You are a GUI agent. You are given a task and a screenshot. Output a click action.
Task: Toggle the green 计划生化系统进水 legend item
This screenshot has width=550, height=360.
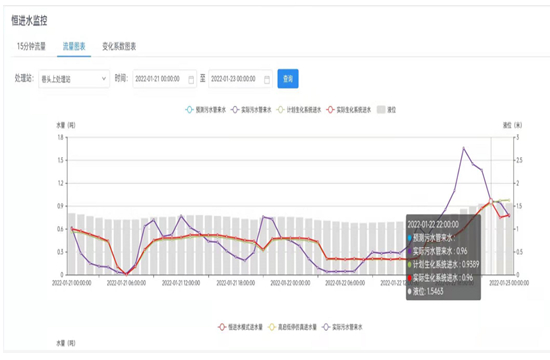[x=299, y=110]
